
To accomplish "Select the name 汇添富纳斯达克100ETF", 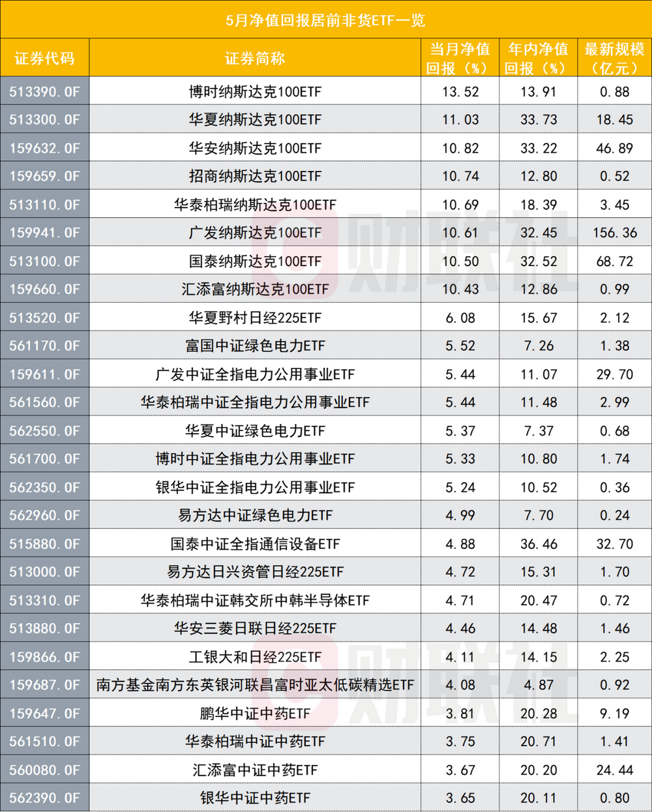I will 255,290.
